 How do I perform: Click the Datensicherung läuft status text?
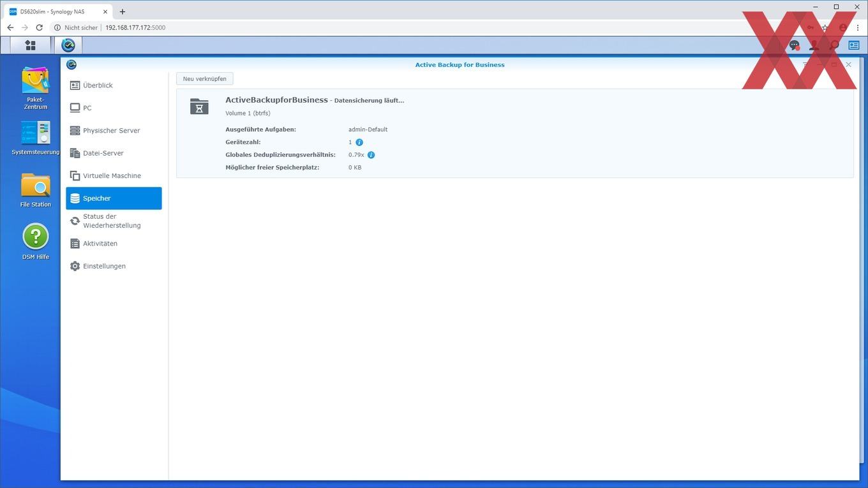[370, 101]
